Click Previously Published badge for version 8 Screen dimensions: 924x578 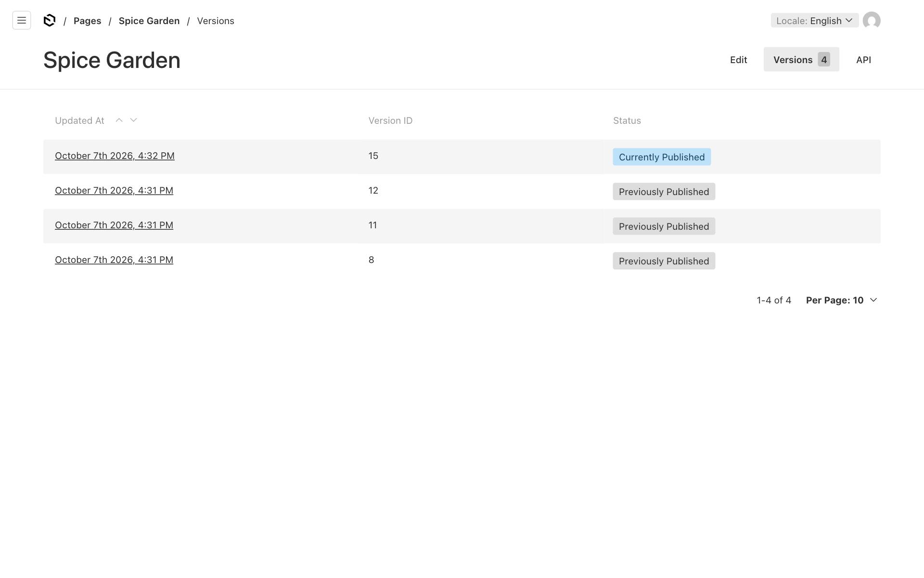[664, 261]
